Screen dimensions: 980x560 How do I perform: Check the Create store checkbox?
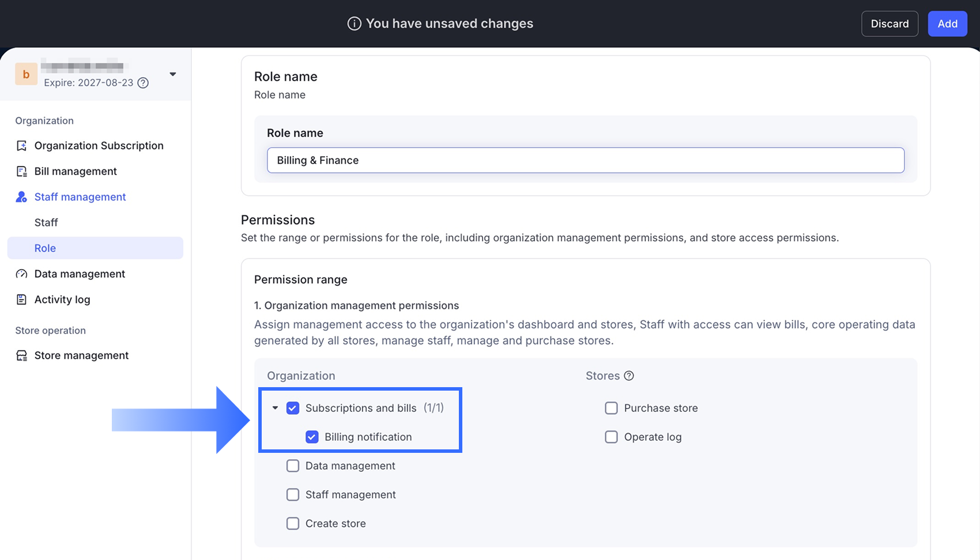[293, 523]
